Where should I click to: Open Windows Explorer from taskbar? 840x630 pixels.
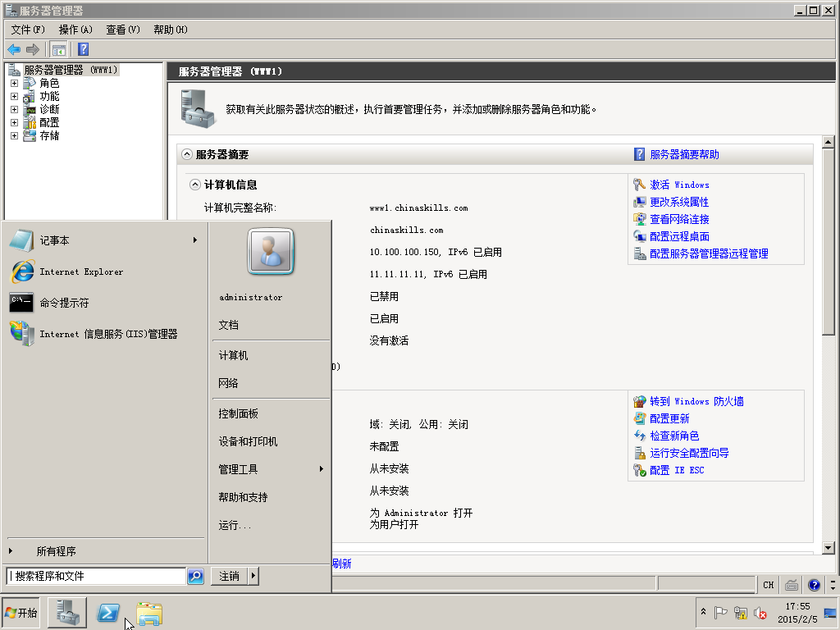point(149,614)
